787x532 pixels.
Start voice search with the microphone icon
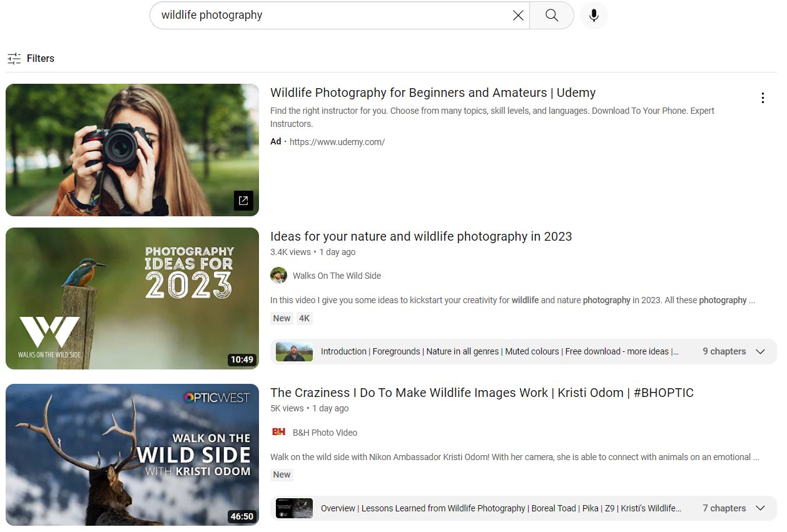coord(594,16)
